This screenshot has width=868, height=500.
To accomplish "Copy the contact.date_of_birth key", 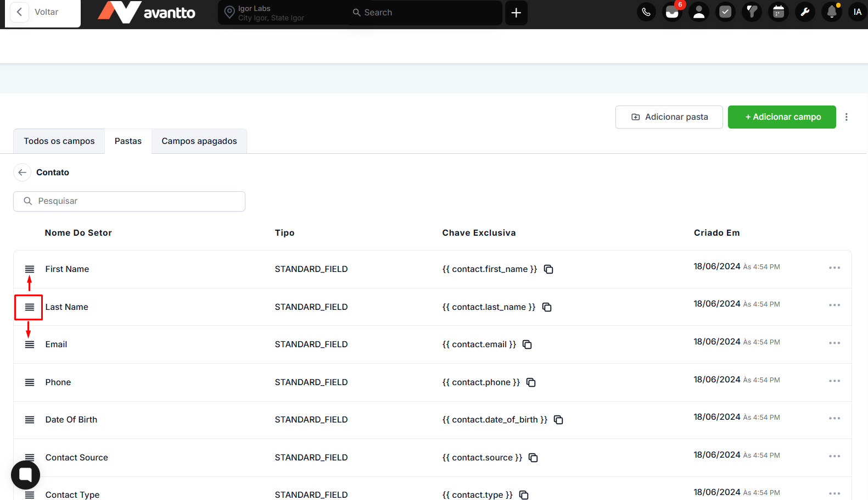I will pos(558,420).
